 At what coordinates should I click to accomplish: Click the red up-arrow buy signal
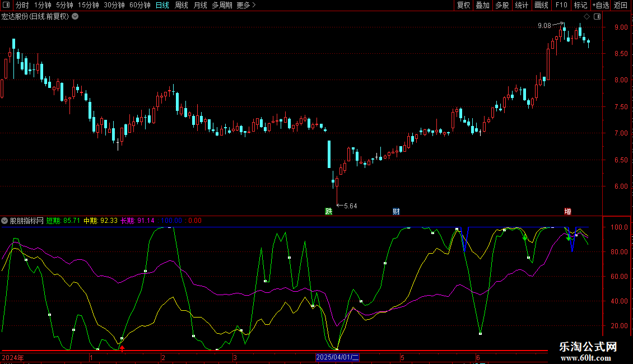pos(123,348)
